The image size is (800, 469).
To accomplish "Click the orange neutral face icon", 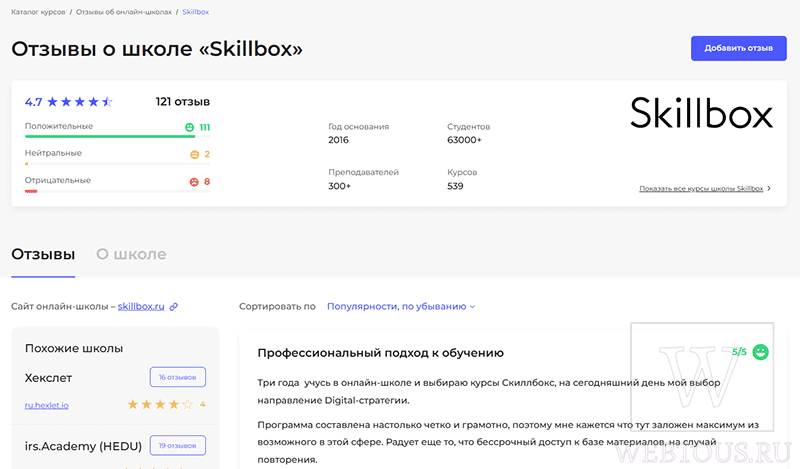I will [194, 154].
